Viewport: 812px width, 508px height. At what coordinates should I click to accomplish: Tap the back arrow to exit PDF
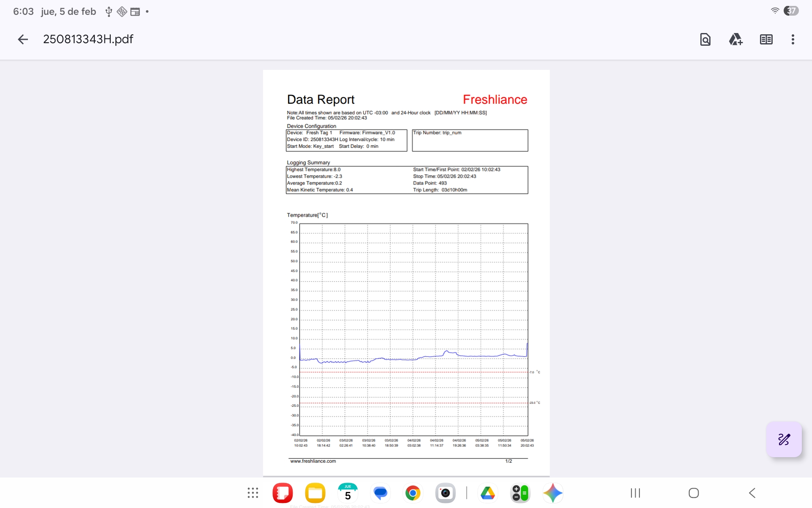(23, 39)
